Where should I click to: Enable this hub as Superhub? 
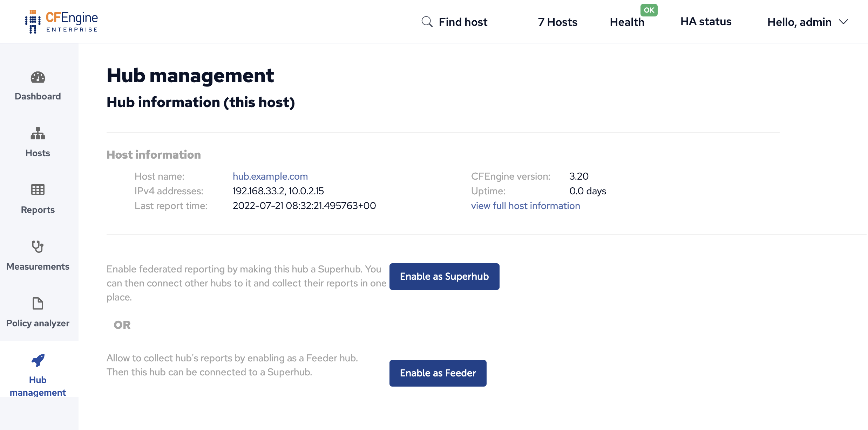click(x=444, y=276)
